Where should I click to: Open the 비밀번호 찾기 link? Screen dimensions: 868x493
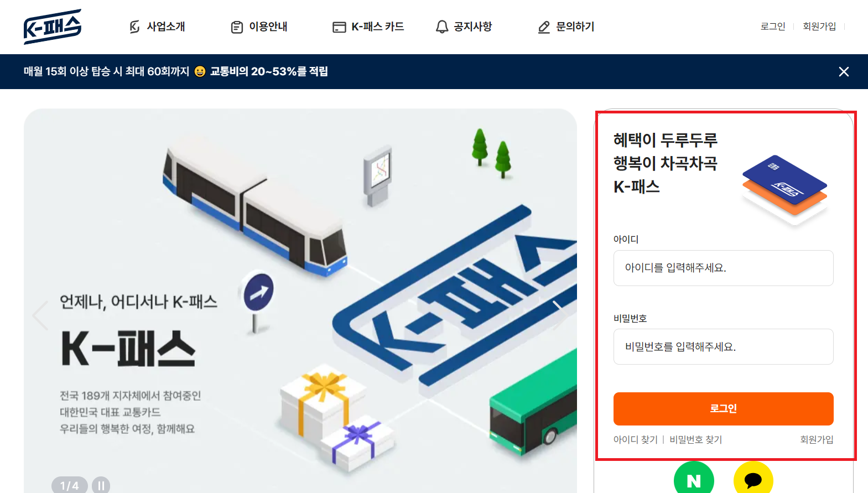[x=695, y=439]
